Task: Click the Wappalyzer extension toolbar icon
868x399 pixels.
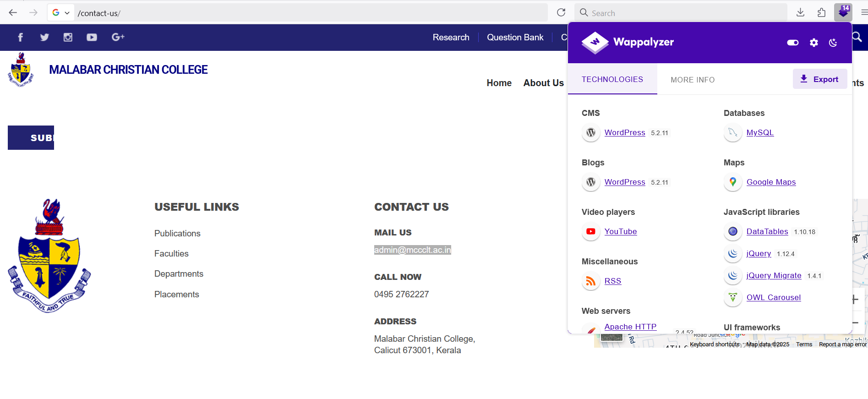Action: 842,13
